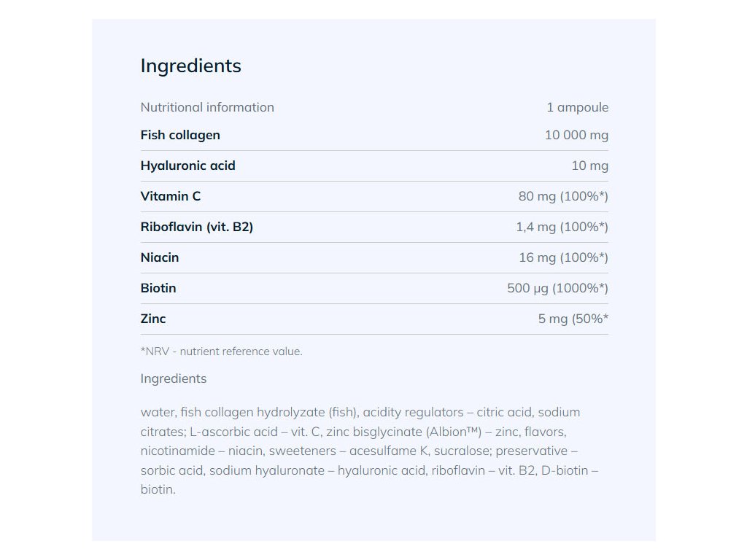Click the 80 mg (100%*) value
This screenshot has width=747, height=560.
563,196
